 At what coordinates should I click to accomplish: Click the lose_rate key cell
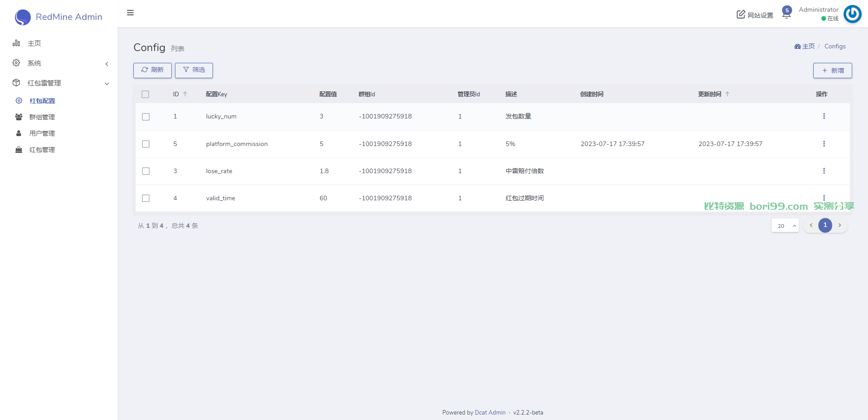219,171
